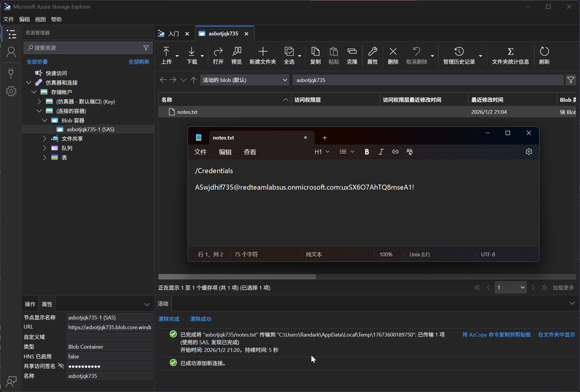Click the Clone (克隆) toolbar icon
The height and width of the screenshot is (392, 580).
352,55
